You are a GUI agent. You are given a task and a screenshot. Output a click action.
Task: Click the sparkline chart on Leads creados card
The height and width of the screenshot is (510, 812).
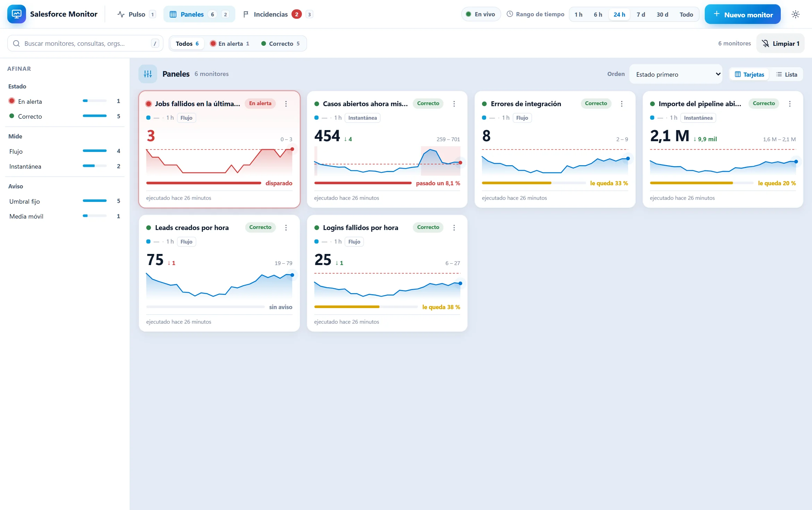219,285
